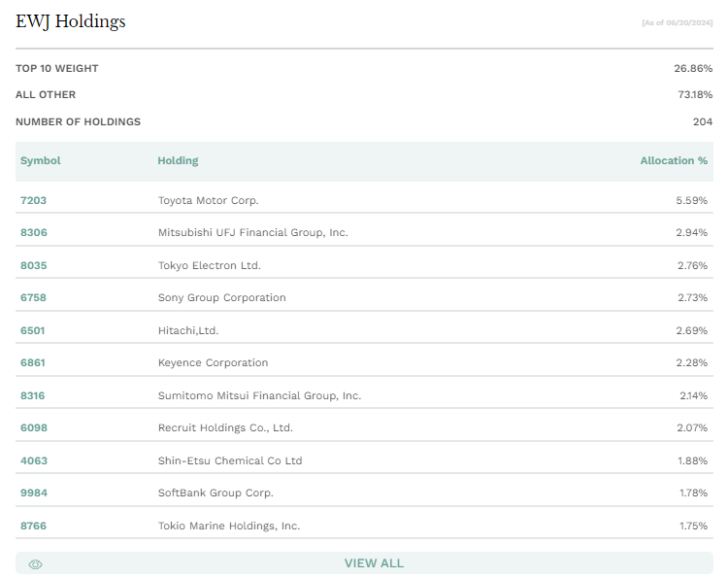Select Sony Group Corporation holding name

pyautogui.click(x=222, y=297)
